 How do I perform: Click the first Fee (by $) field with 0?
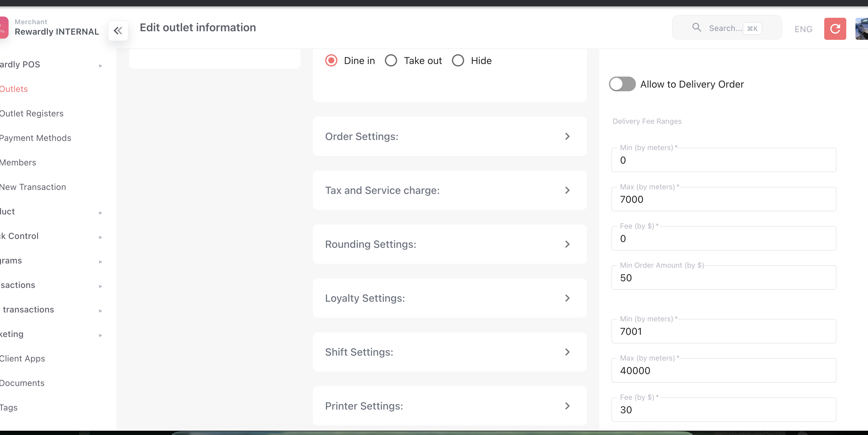[x=723, y=238]
